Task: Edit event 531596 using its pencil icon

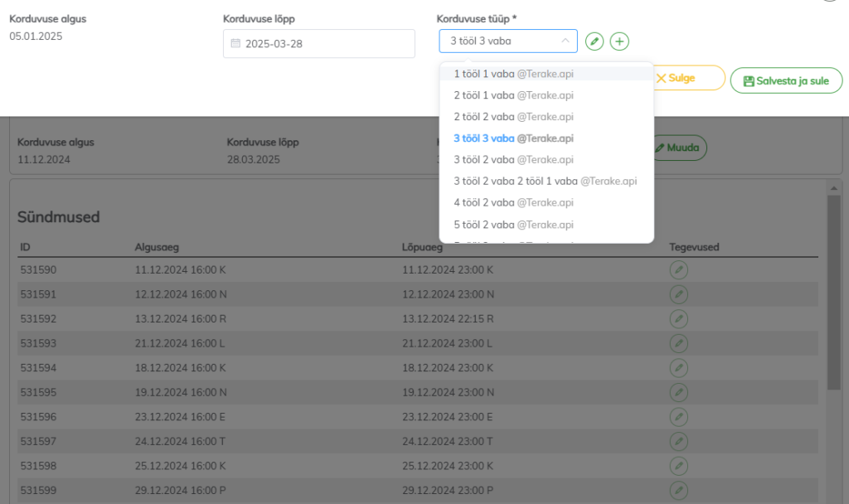Action: 678,417
